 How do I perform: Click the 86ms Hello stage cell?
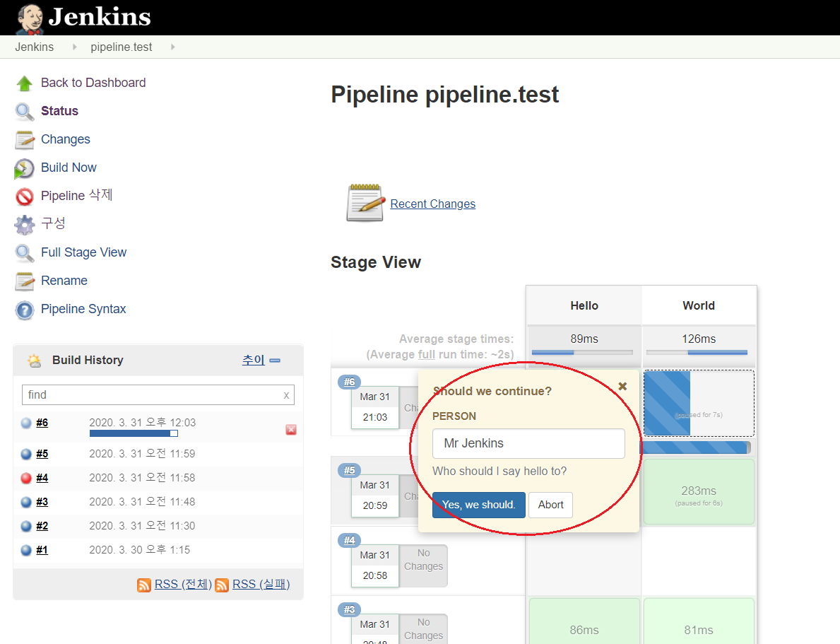pos(584,622)
